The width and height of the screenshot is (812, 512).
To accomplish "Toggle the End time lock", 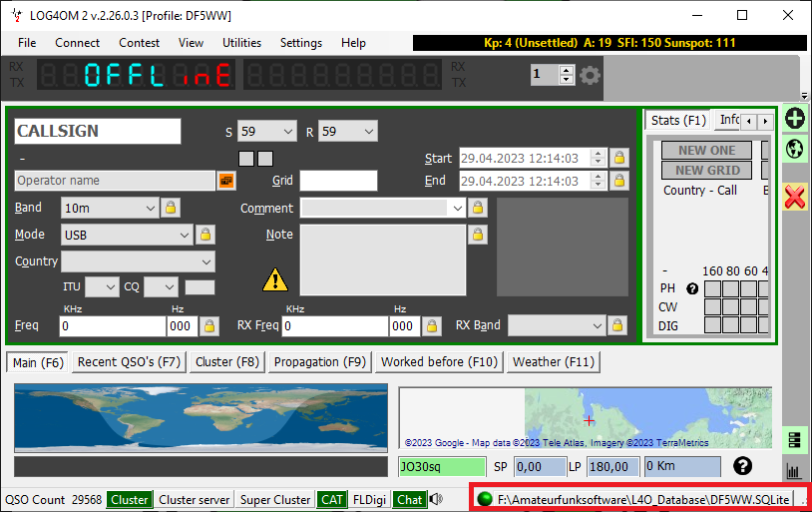I will point(618,181).
